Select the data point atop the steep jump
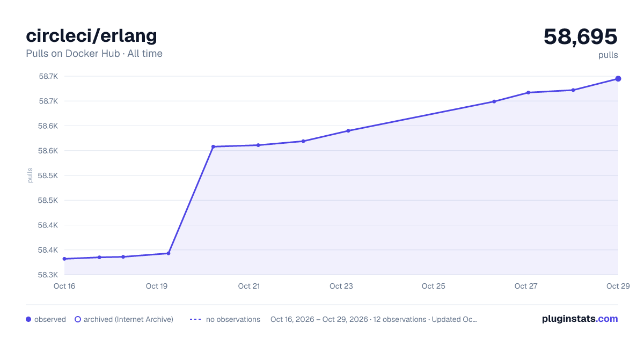The image size is (644, 338). pos(213,146)
